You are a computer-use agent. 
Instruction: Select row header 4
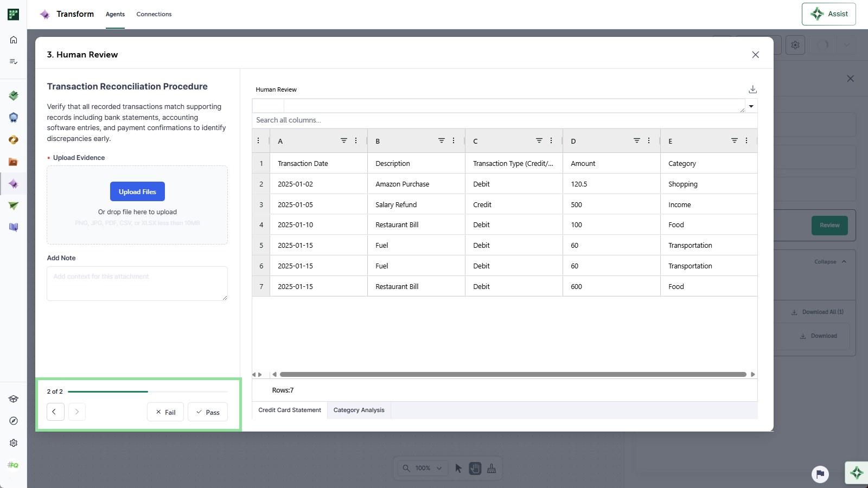coord(261,224)
